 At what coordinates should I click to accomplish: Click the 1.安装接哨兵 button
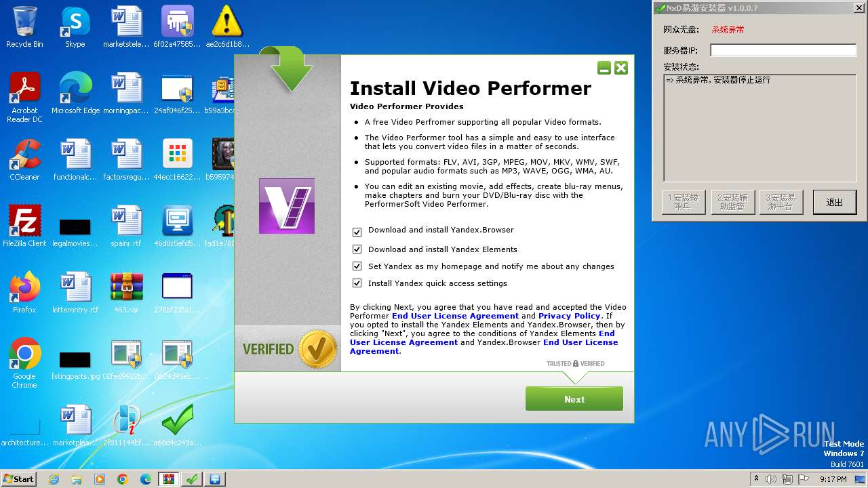(684, 202)
